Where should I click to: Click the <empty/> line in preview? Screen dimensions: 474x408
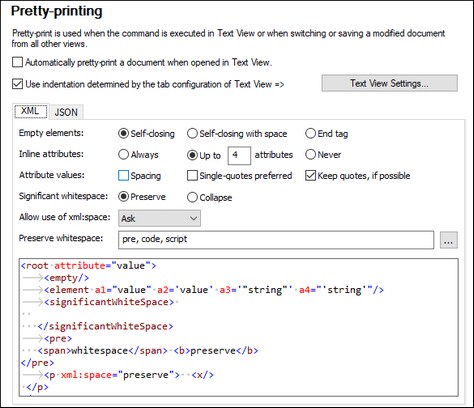pyautogui.click(x=66, y=278)
